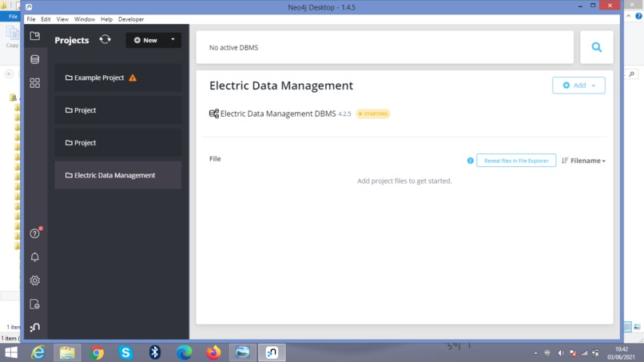Open Microsoft Edge from taskbar
This screenshot has width=644, height=362.
coord(184,352)
